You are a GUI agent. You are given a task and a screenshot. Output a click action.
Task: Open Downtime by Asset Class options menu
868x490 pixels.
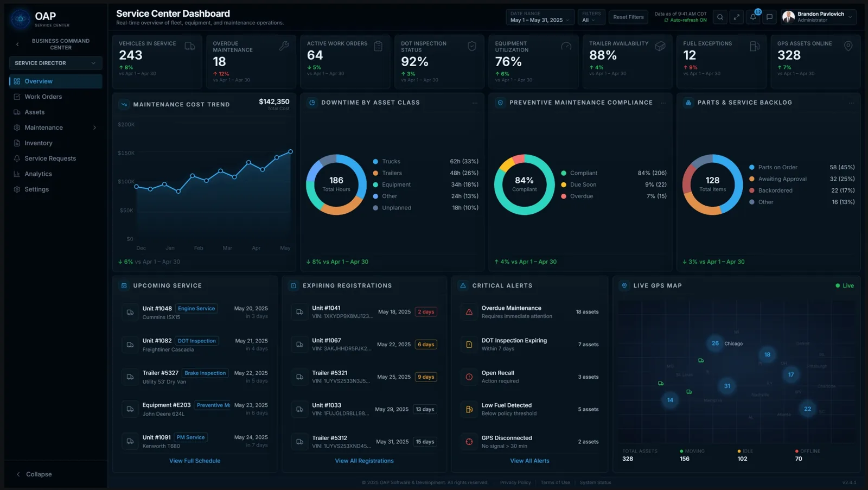pos(475,103)
